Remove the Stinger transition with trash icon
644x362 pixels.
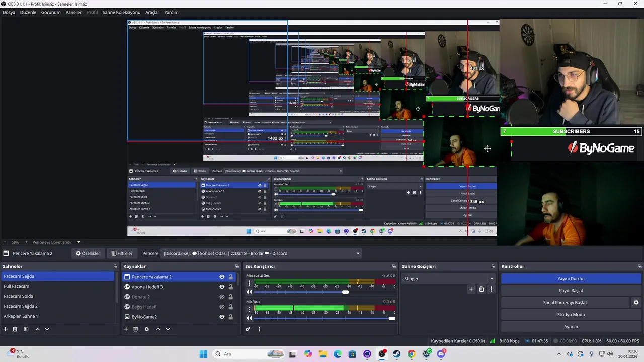click(x=481, y=289)
